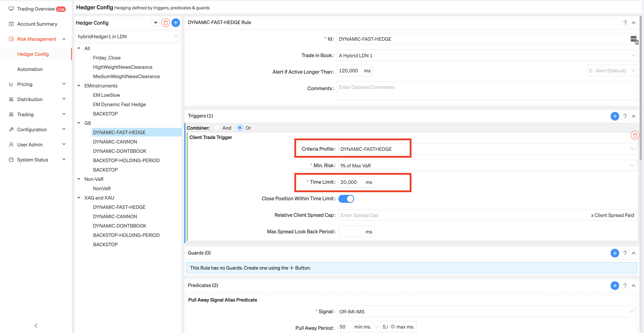Select the And combiner radio button
The width and height of the screenshot is (644, 333).
point(217,128)
